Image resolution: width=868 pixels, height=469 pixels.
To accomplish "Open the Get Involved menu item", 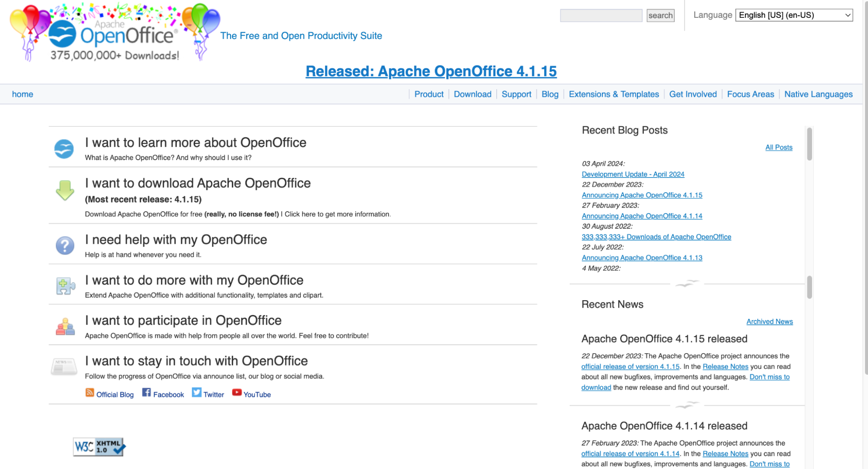I will pos(693,94).
